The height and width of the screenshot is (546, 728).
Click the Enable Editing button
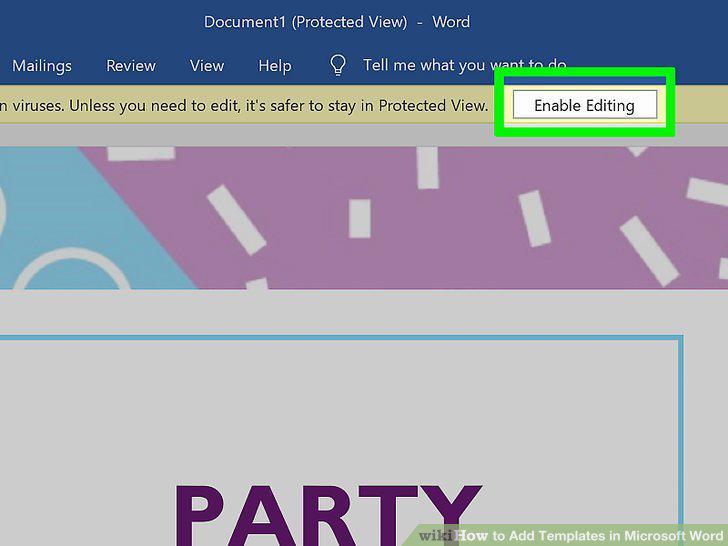pos(585,105)
